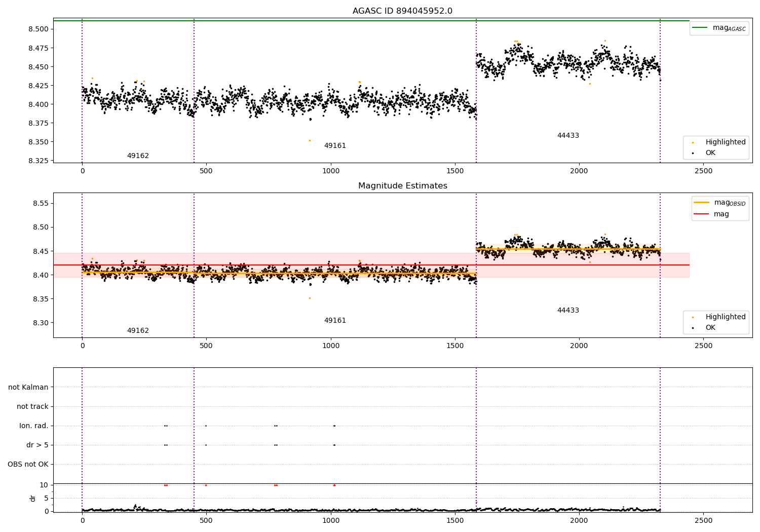Viewport: 760px width, 532px height.
Task: Click the orange outlier point near 8.350 in top plot
Action: (x=310, y=140)
